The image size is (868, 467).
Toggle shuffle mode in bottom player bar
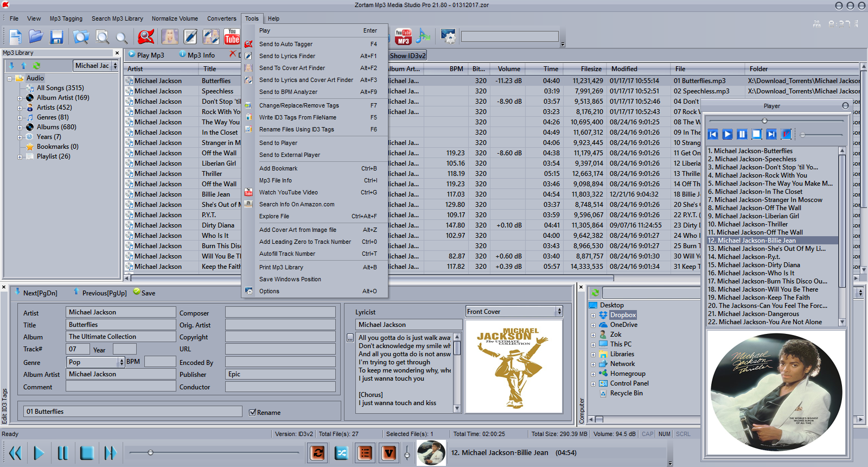[x=341, y=452]
